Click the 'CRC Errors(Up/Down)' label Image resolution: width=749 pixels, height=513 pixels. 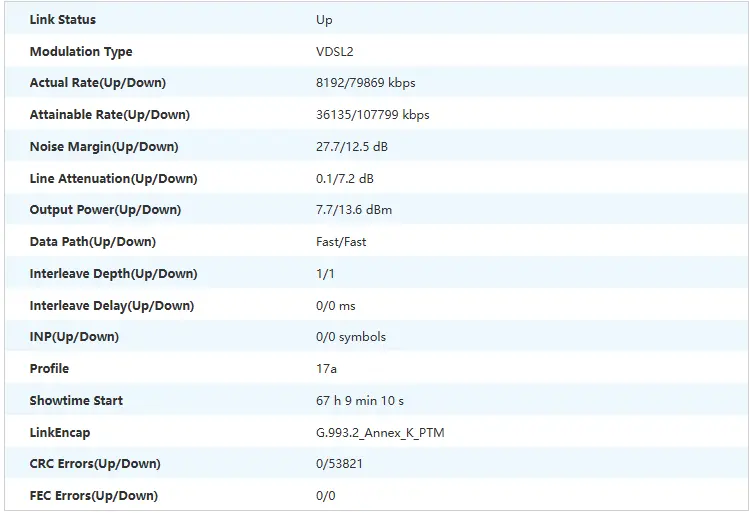tap(95, 464)
